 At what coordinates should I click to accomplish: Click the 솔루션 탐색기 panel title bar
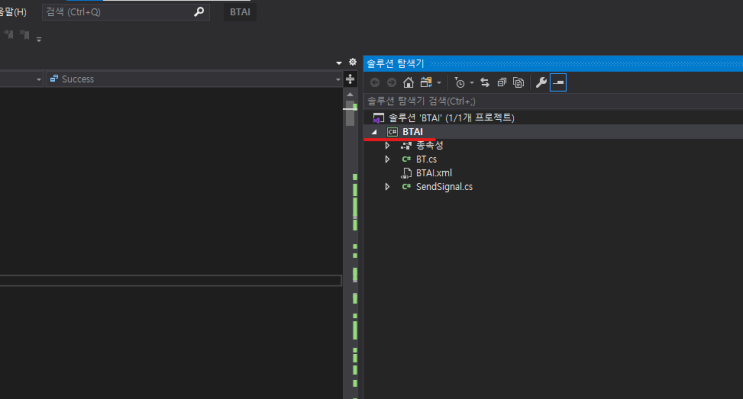[x=553, y=63]
